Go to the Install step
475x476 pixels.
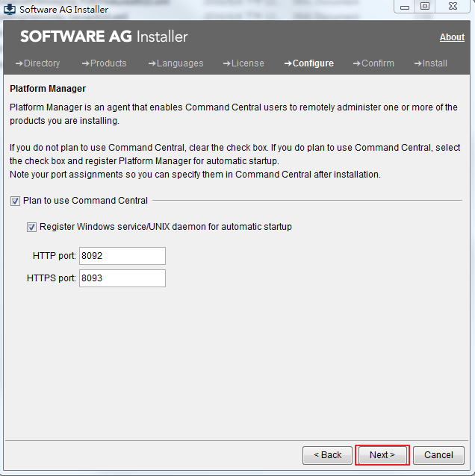[431, 63]
